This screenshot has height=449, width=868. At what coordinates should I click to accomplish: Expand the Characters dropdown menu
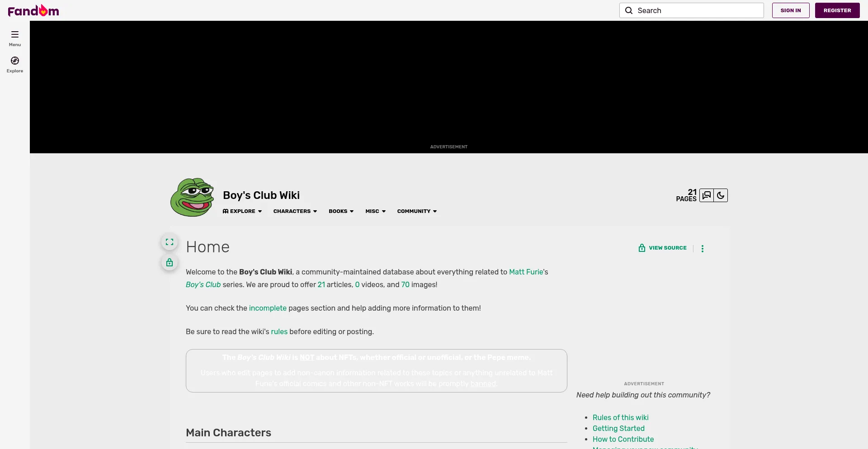295,211
